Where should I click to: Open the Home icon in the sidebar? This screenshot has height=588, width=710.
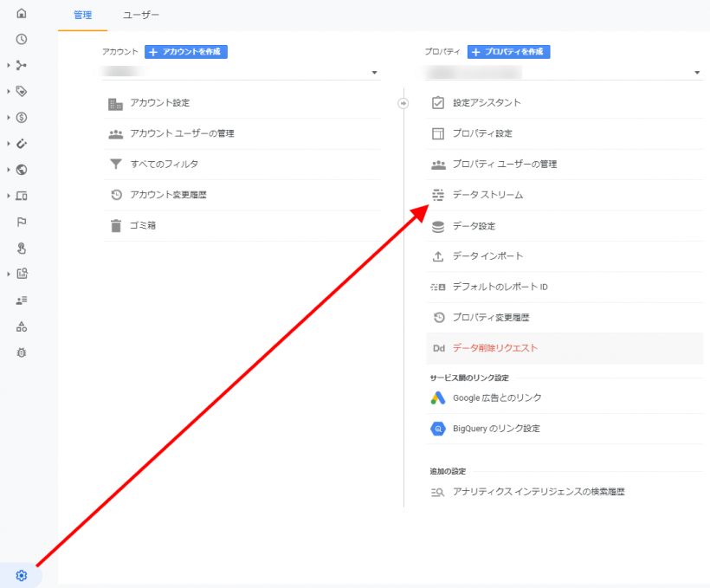tap(21, 14)
